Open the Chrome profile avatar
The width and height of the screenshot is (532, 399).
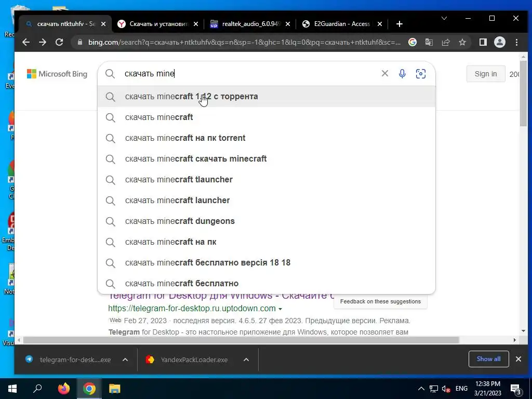499,42
